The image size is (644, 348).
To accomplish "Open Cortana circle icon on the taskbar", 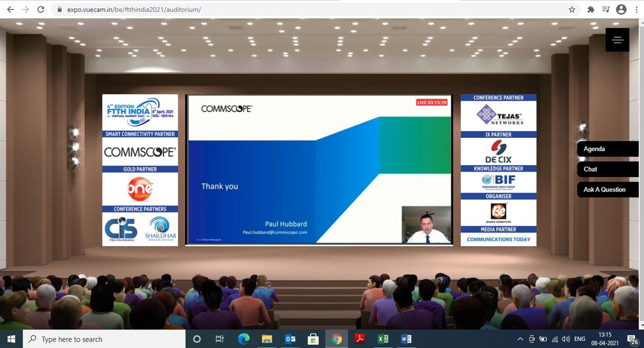I will pos(197,339).
